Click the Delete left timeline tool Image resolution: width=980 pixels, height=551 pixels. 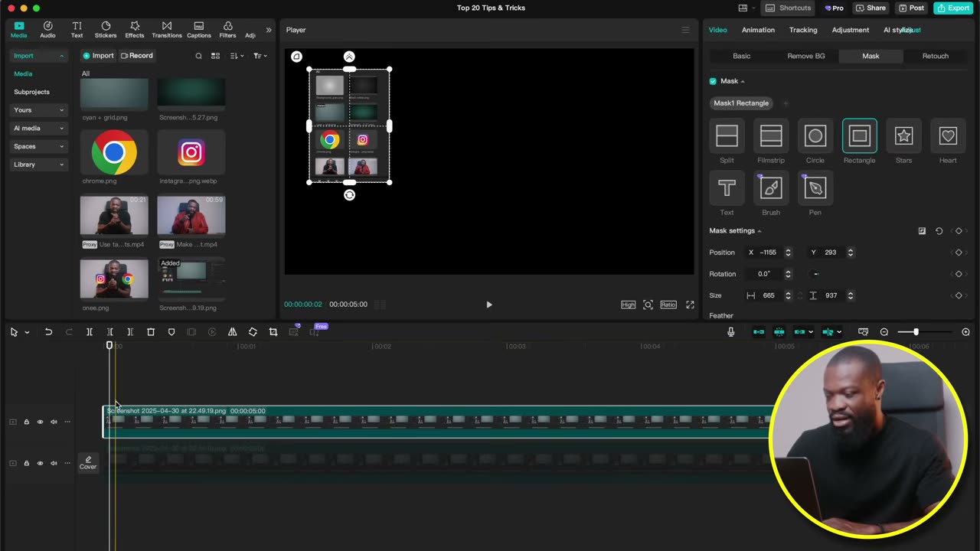coord(110,332)
